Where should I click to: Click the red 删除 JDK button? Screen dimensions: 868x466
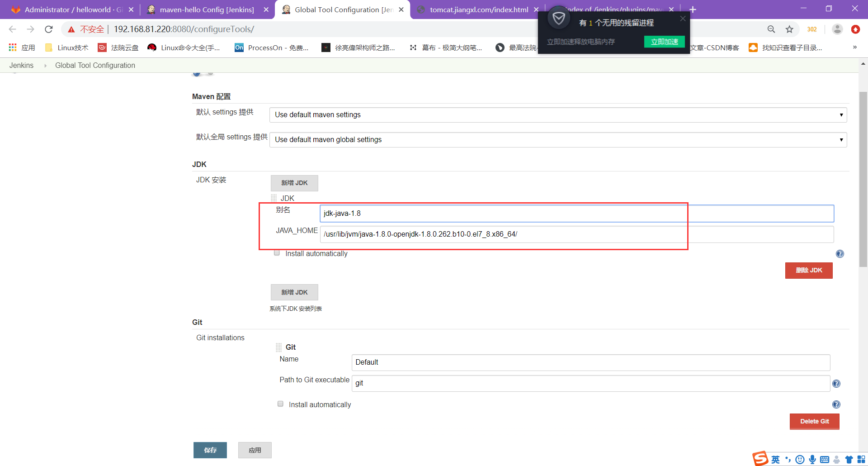tap(809, 271)
